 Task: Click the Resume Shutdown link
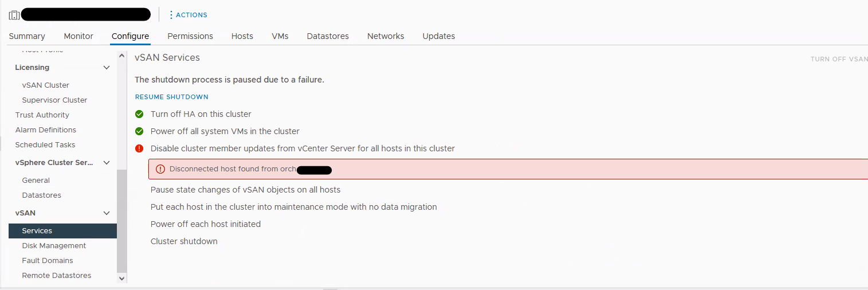point(172,97)
